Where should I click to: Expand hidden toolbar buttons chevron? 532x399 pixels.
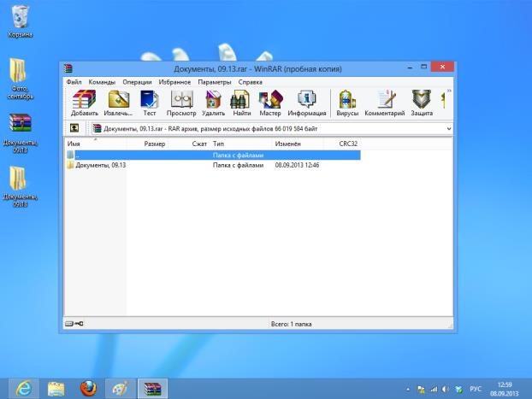[449, 91]
